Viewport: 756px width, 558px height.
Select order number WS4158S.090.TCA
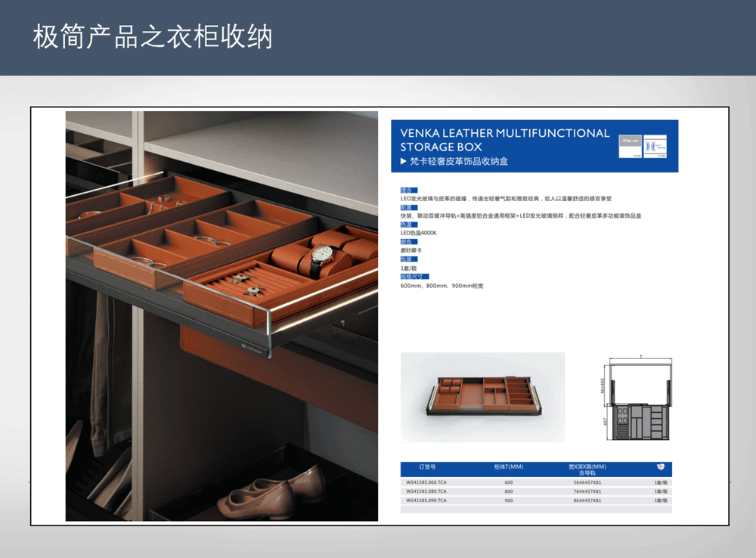[x=426, y=500]
